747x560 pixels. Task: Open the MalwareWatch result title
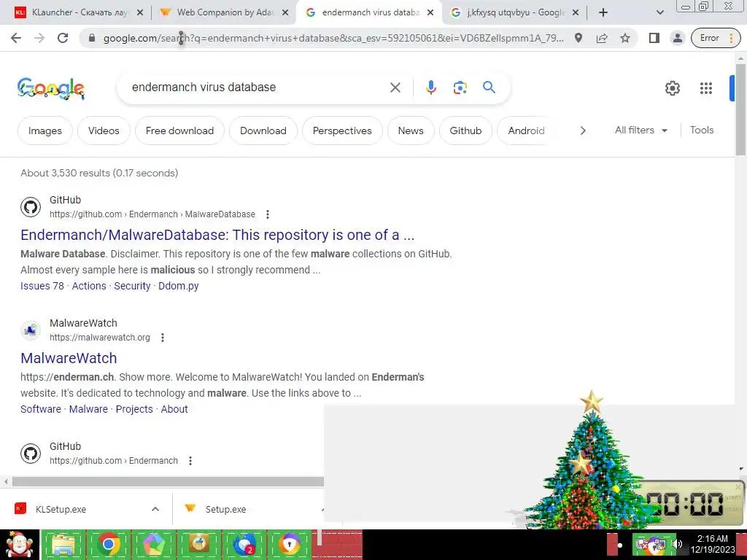coord(69,358)
